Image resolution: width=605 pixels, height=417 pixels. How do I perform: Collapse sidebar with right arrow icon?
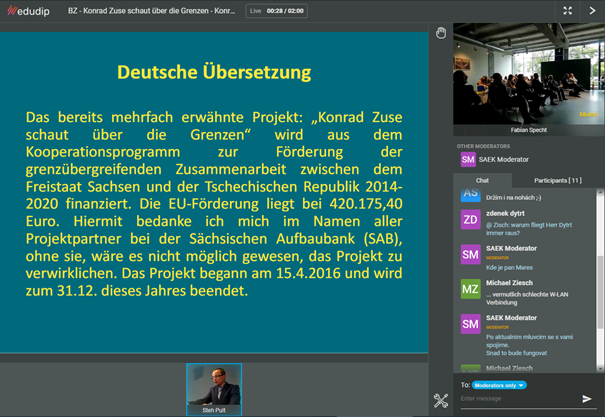[x=592, y=11]
